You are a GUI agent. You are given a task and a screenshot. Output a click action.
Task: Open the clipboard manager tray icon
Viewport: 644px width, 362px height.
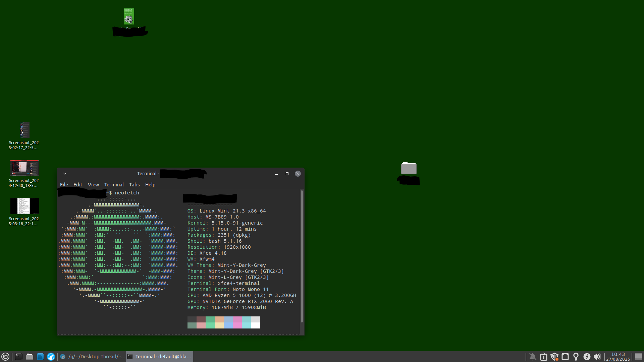[x=544, y=357]
